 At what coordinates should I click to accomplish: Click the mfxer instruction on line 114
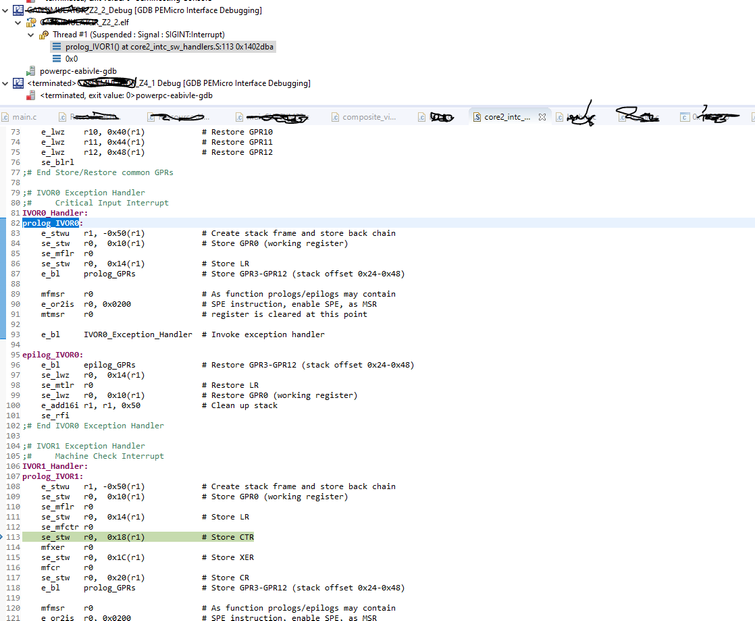[52, 547]
